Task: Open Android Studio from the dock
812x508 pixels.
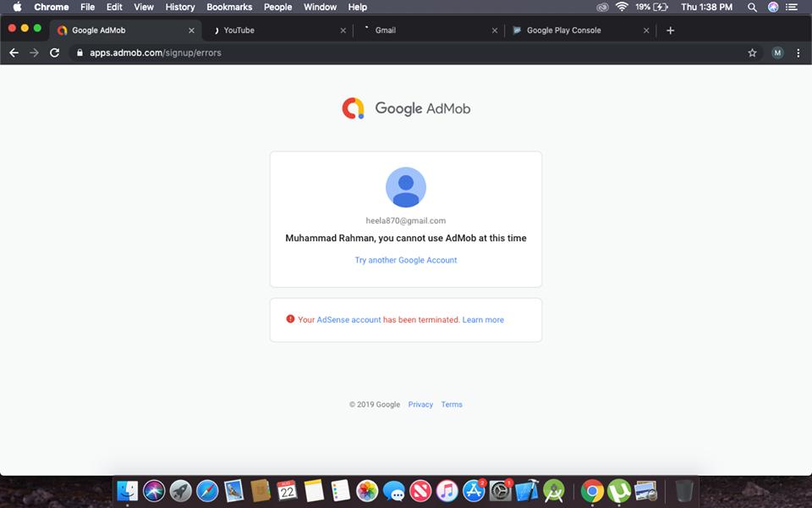Action: click(x=554, y=490)
